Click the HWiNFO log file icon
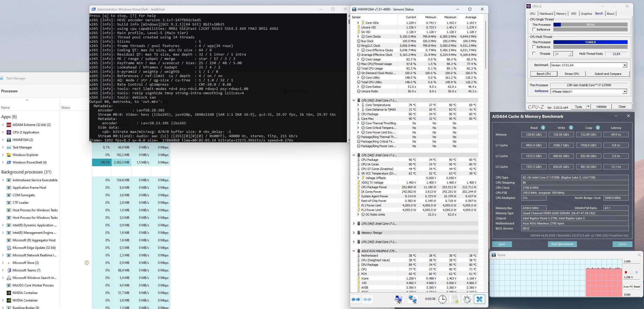 pos(455,299)
